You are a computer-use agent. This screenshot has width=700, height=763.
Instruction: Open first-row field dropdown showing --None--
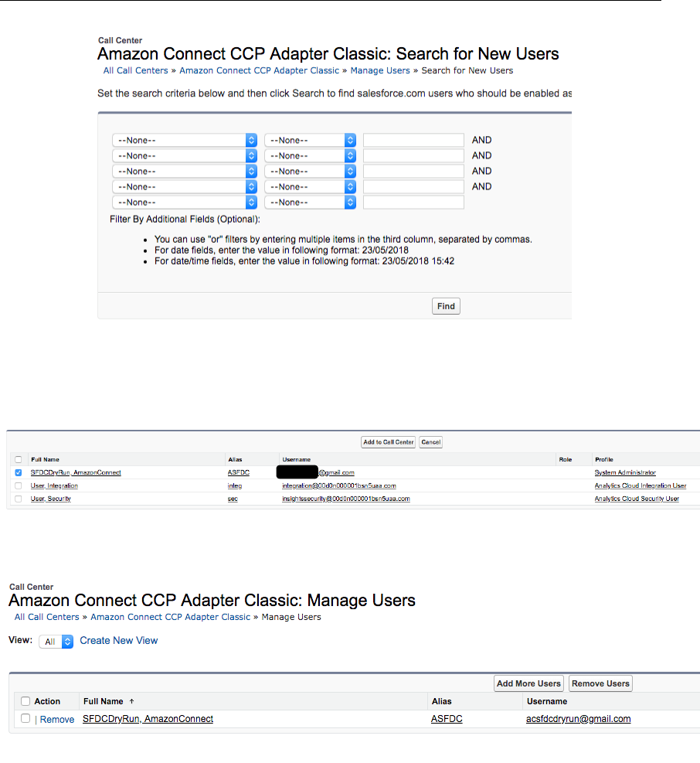(x=185, y=140)
